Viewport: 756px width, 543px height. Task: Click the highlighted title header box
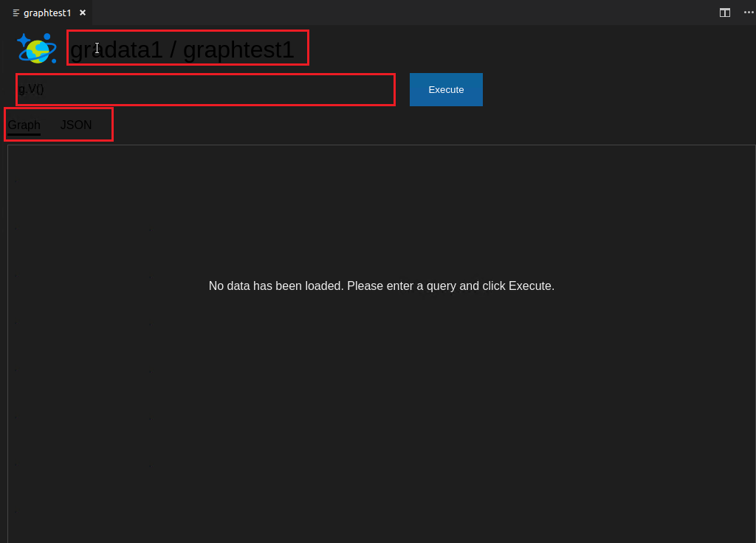(x=188, y=48)
